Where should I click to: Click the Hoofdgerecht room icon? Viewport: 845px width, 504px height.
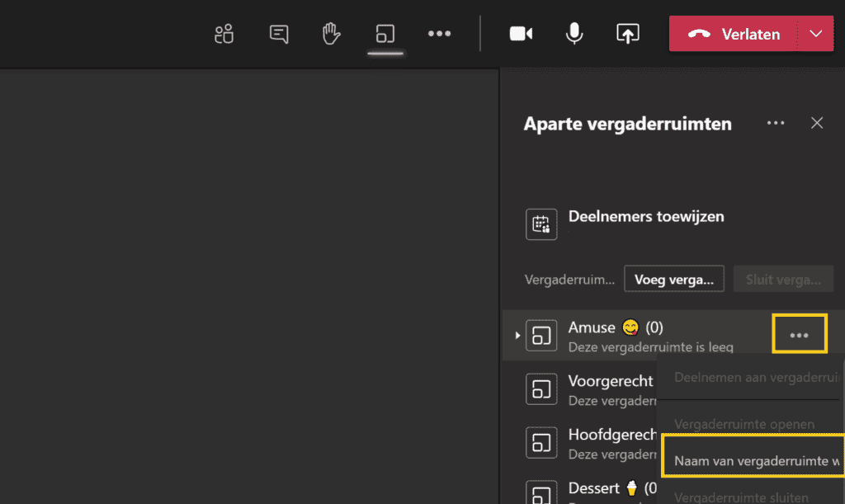pyautogui.click(x=541, y=443)
